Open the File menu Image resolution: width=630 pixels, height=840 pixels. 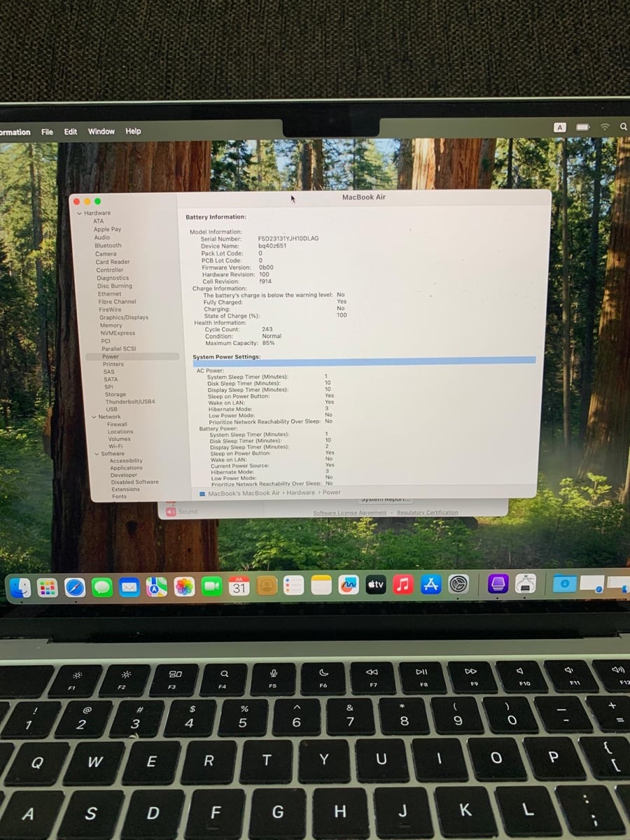pyautogui.click(x=47, y=132)
